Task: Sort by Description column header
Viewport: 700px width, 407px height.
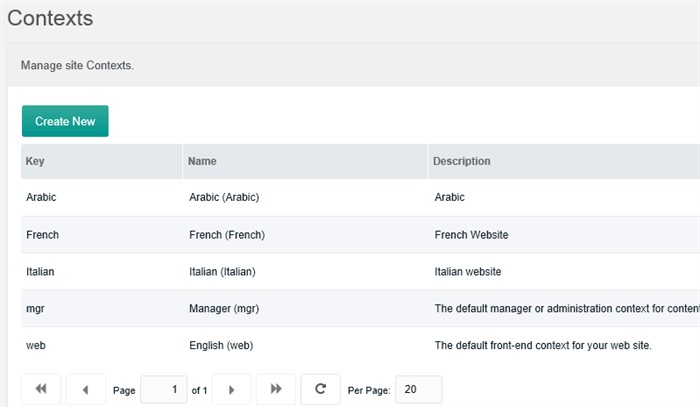Action: [462, 161]
